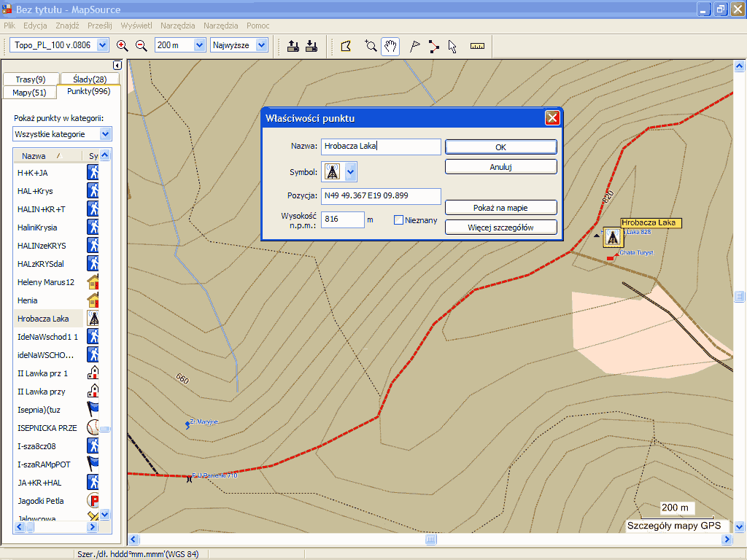Open the Najwyższe detail level dropdown

point(261,45)
